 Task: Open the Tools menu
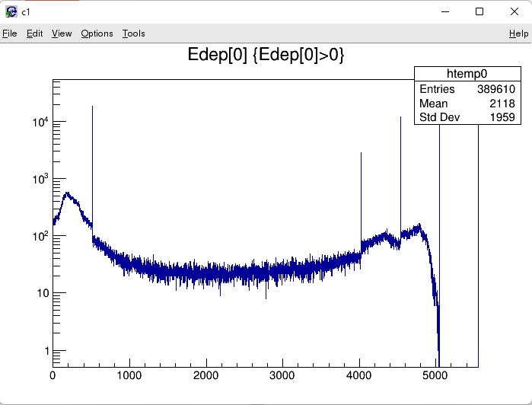133,33
